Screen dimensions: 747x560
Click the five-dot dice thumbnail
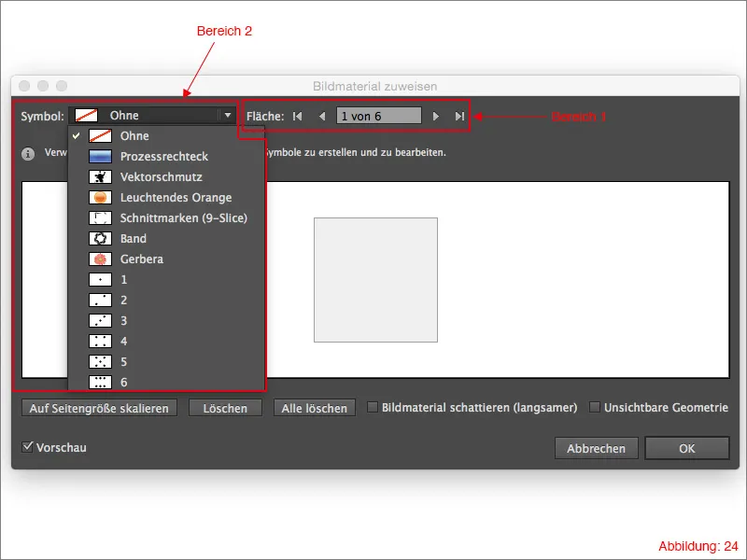[x=100, y=361]
